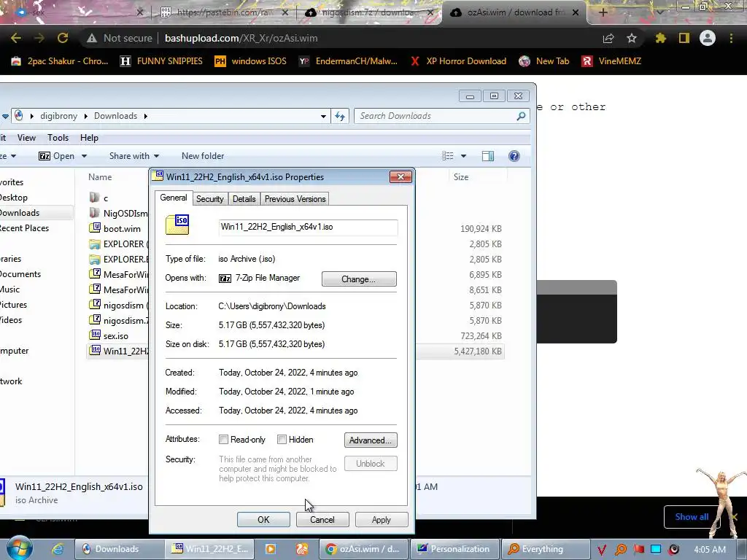
Task: Edit the file name field in Properties
Action: click(308, 227)
